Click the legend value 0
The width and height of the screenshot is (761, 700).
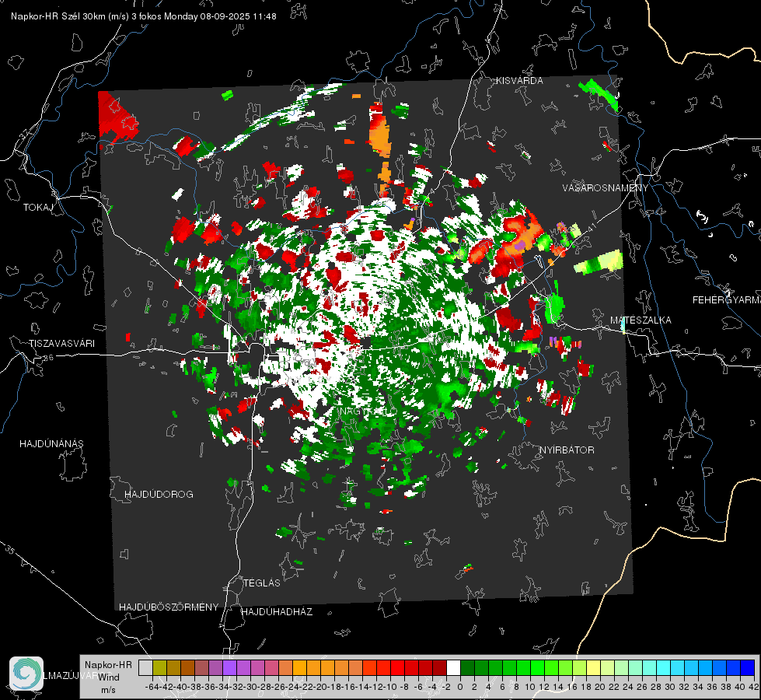pyautogui.click(x=460, y=687)
